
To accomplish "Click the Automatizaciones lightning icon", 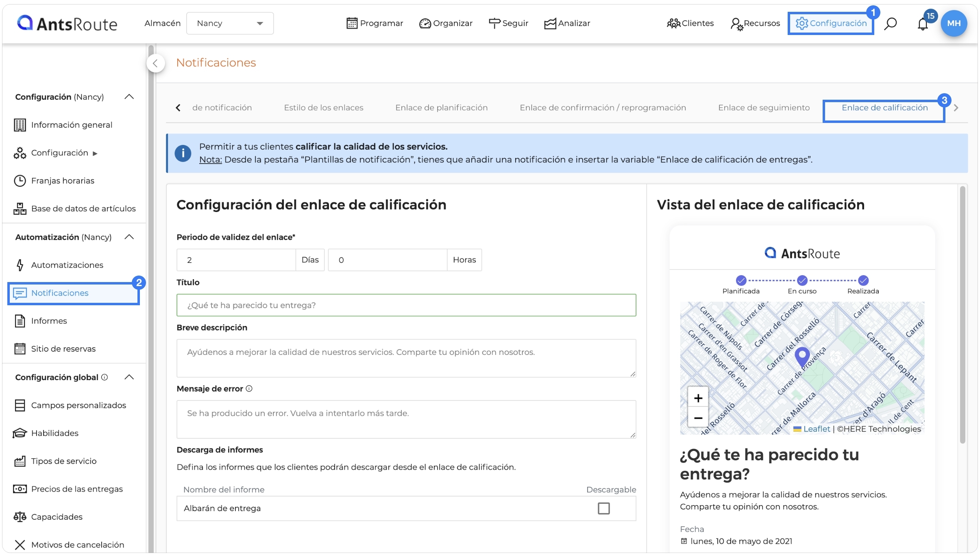I will pyautogui.click(x=20, y=265).
